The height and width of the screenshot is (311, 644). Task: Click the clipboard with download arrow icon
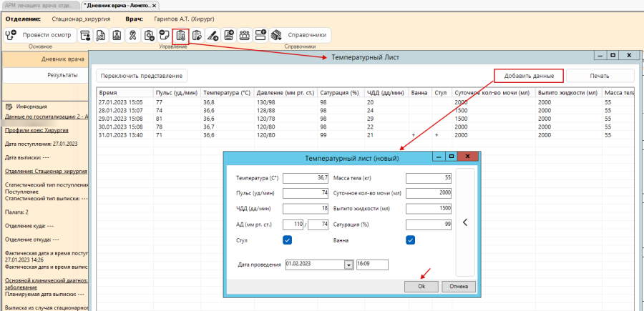149,35
